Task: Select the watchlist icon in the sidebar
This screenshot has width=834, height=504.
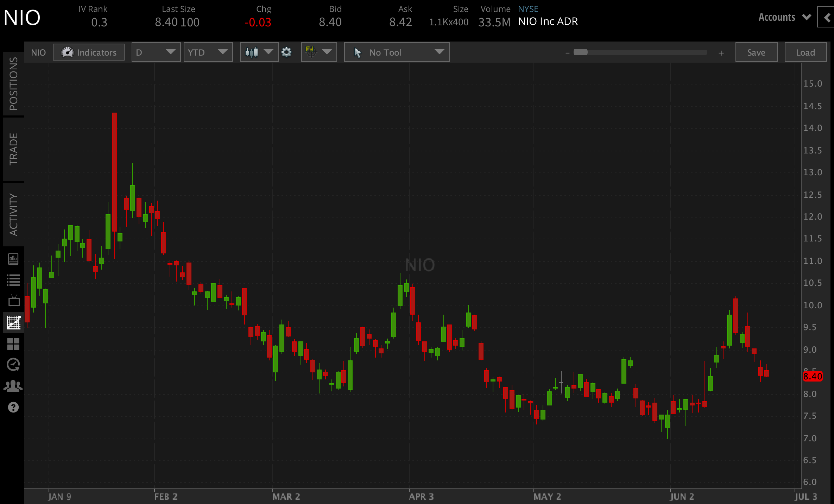Action: 14,280
